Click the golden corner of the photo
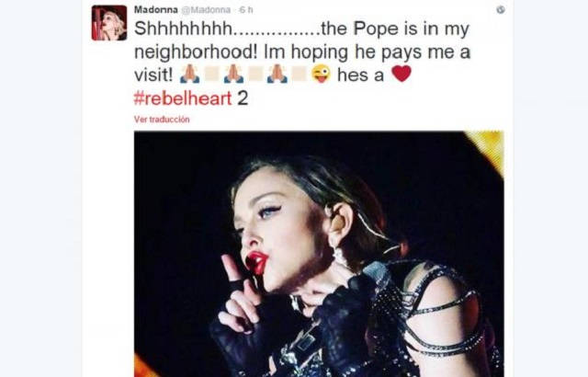 [x=490, y=148]
